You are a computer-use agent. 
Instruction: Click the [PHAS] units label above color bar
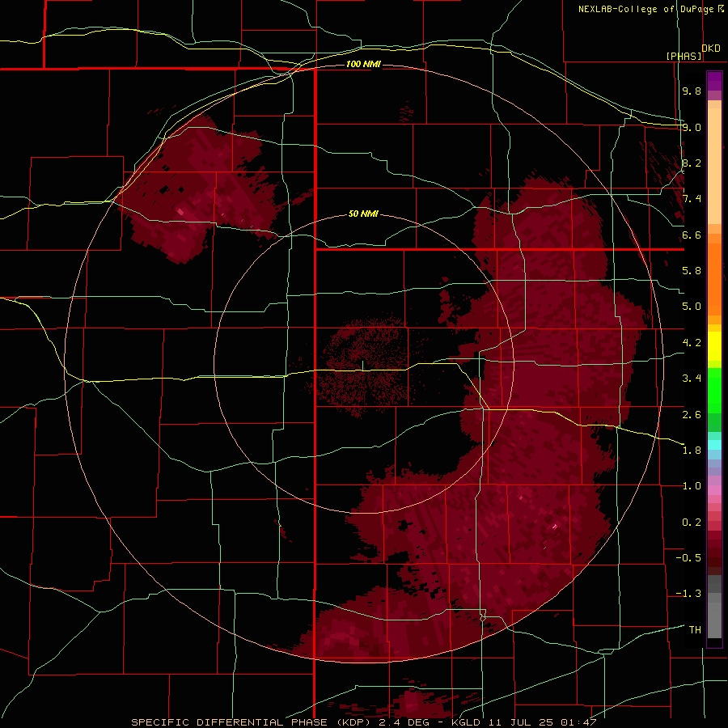(x=684, y=56)
